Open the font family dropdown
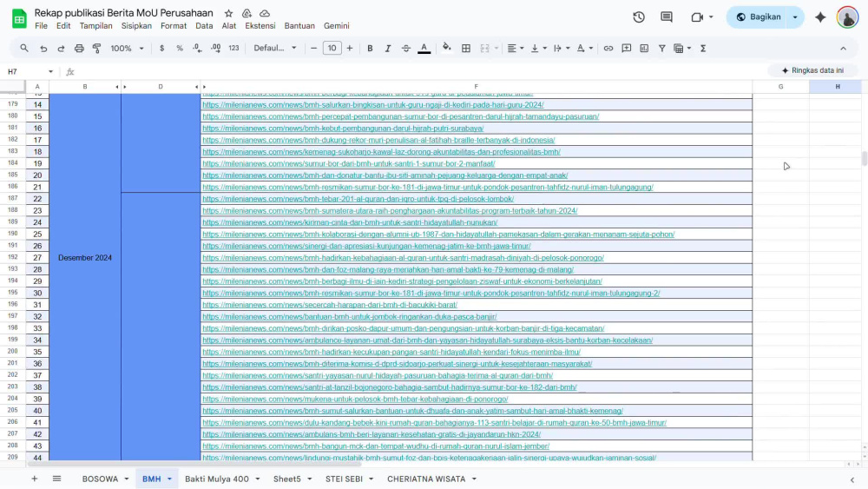The image size is (868, 489). point(275,48)
